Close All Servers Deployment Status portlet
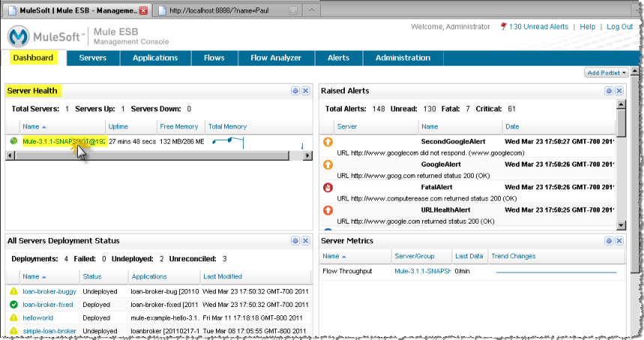Screen dimensions: 644x340 pos(306,240)
